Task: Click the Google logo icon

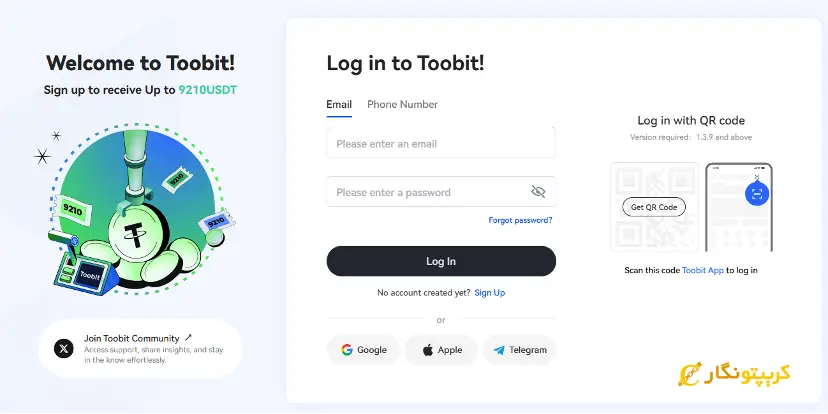Action: [x=347, y=350]
